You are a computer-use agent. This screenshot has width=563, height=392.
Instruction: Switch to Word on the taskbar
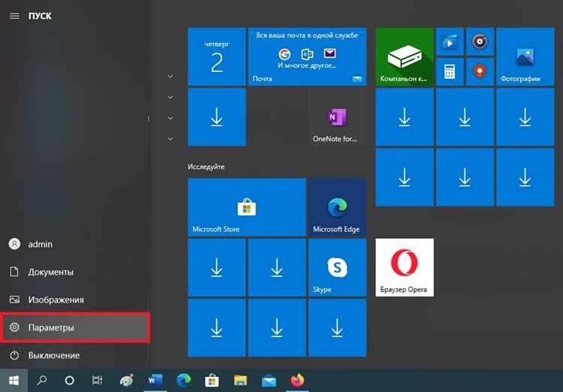coord(155,380)
